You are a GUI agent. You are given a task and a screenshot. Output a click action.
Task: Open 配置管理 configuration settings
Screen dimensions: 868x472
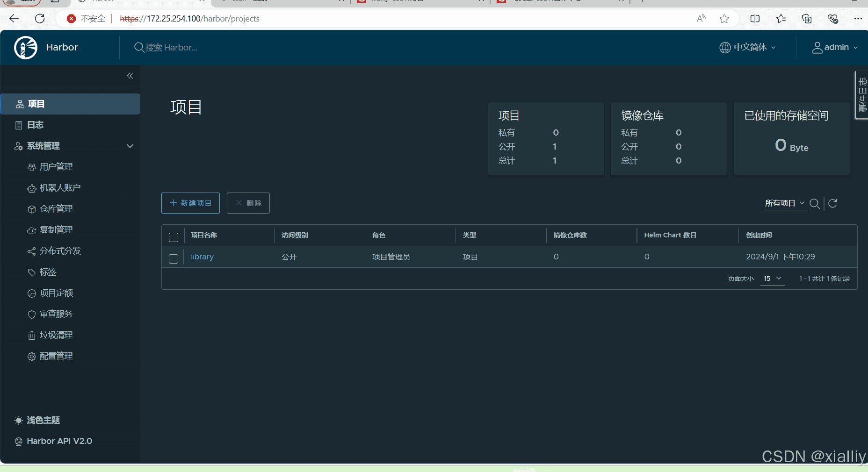pyautogui.click(x=56, y=356)
